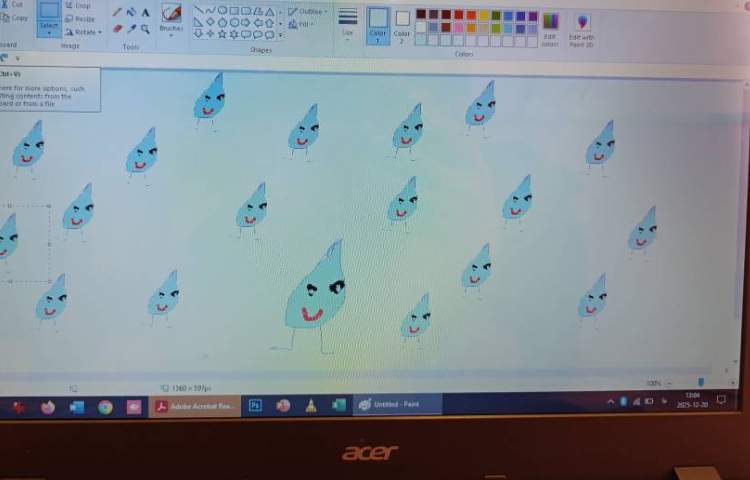The width and height of the screenshot is (750, 480).
Task: Click the Magnifier tool
Action: (145, 29)
